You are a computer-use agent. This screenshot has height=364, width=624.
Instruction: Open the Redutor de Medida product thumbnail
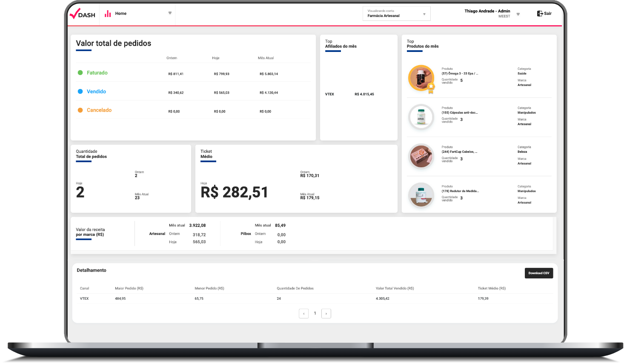point(421,195)
